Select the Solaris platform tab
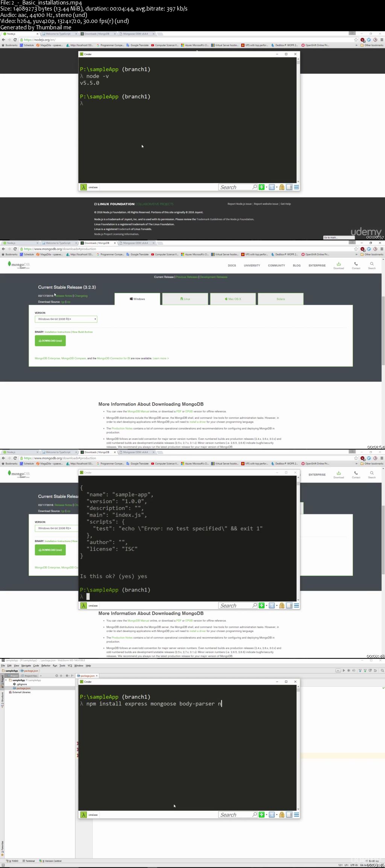 (x=280, y=299)
